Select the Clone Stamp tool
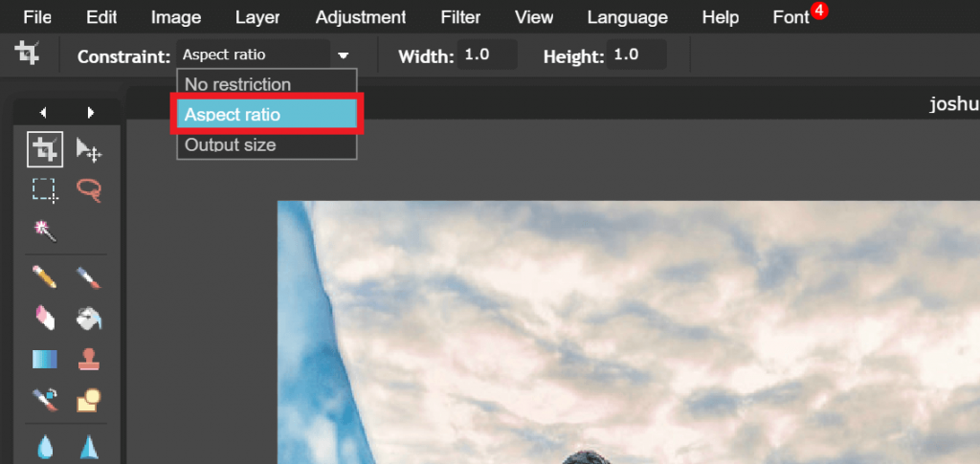This screenshot has height=464, width=980. pyautogui.click(x=89, y=359)
